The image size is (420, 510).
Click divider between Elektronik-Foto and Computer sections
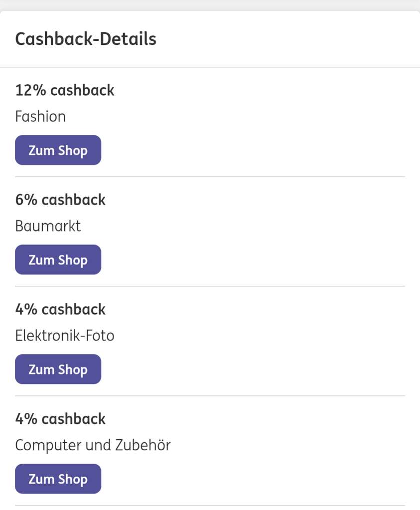[x=210, y=396]
